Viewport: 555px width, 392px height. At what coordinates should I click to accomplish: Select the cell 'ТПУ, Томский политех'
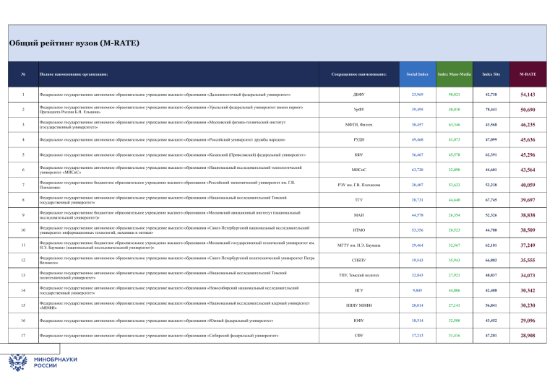click(359, 275)
